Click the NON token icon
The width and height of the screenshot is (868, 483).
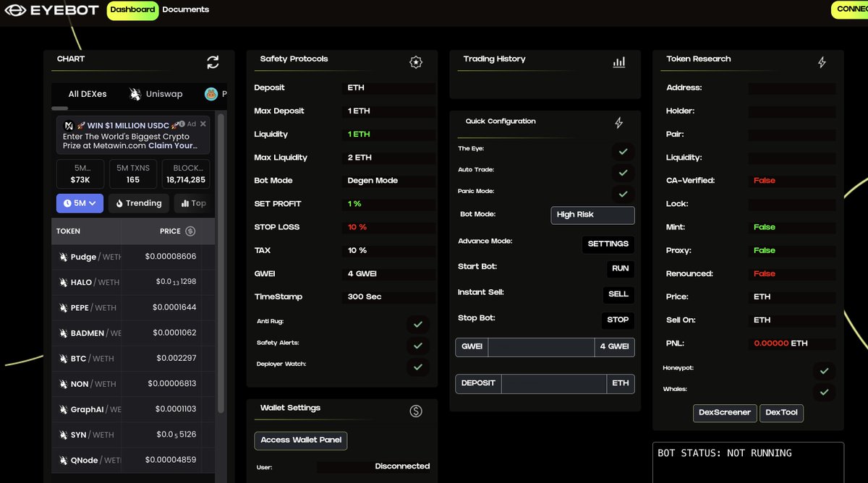coord(64,384)
